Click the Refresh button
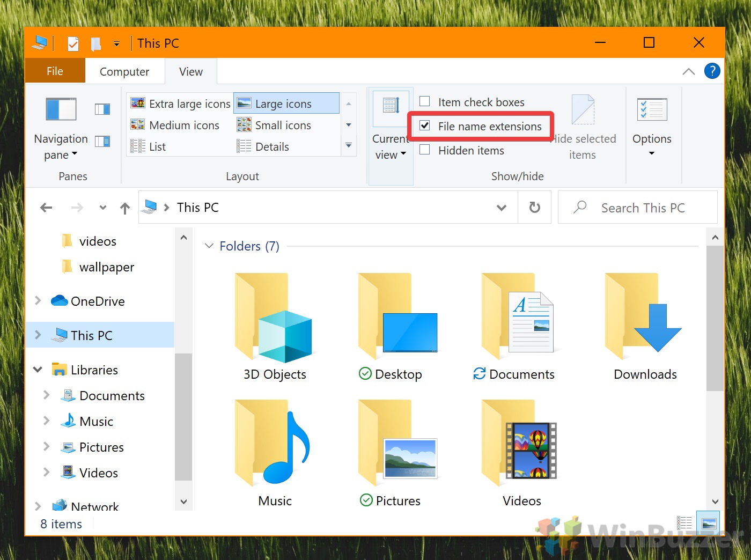The width and height of the screenshot is (751, 560). [x=534, y=207]
